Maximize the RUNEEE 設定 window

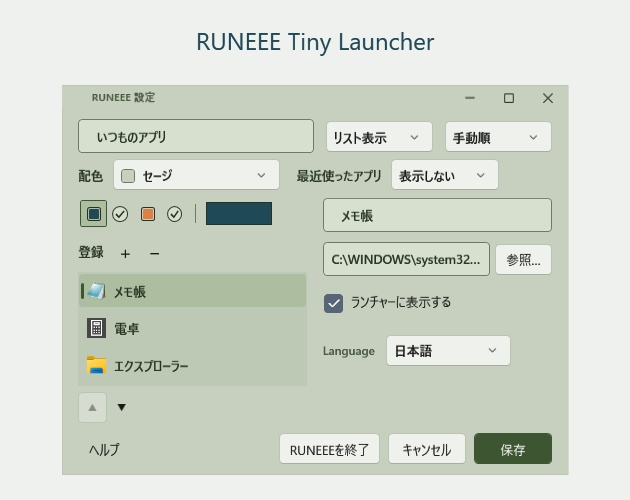pyautogui.click(x=509, y=98)
